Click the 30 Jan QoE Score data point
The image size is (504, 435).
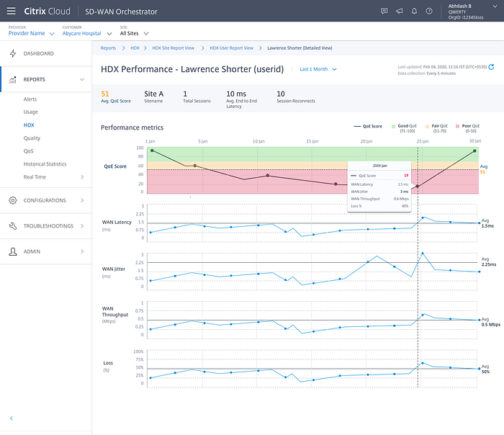click(474, 151)
